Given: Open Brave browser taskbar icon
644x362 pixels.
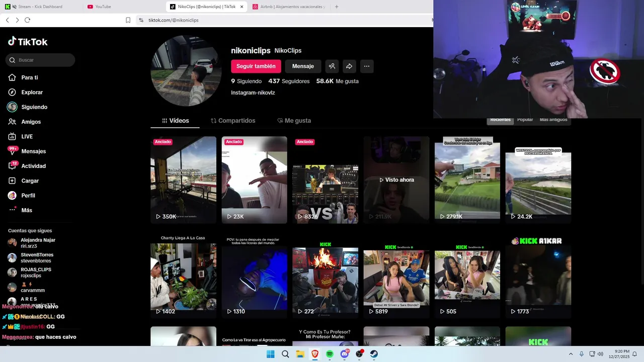Looking at the screenshot, I should (315, 354).
